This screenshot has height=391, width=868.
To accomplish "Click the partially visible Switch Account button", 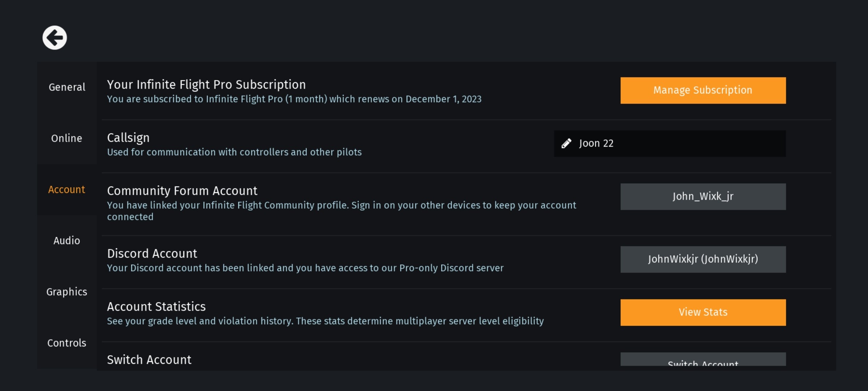I will pyautogui.click(x=703, y=361).
